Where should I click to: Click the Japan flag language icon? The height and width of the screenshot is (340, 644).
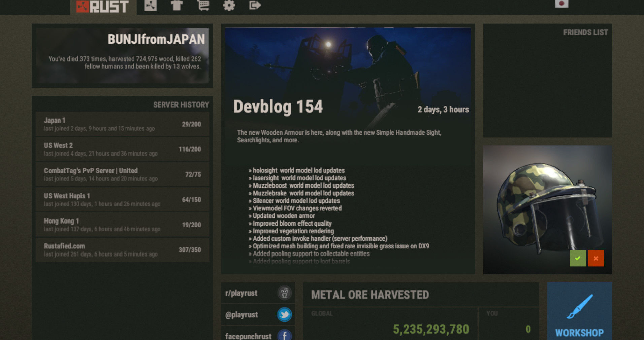click(x=561, y=4)
